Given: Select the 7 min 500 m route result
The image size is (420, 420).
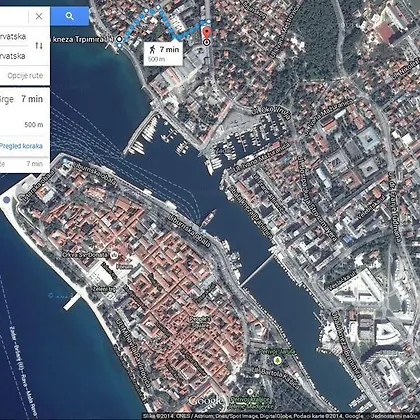Looking at the screenshot, I should point(25,112).
